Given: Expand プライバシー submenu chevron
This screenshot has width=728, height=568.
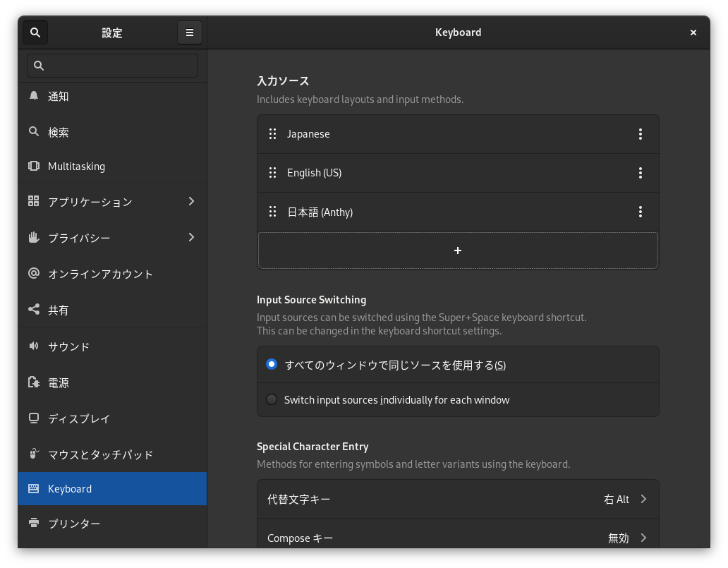Looking at the screenshot, I should pyautogui.click(x=191, y=237).
